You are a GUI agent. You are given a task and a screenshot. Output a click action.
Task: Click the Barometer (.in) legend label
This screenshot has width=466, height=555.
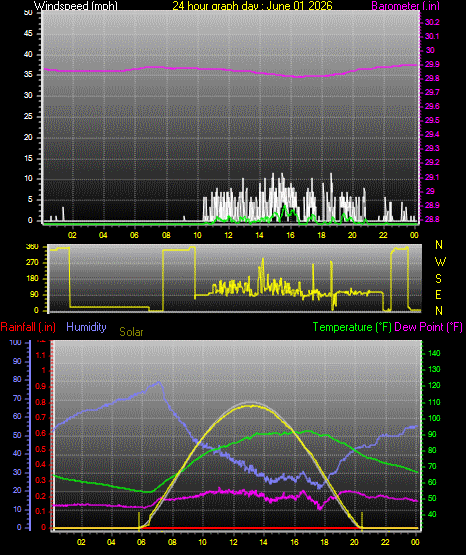[x=405, y=6]
